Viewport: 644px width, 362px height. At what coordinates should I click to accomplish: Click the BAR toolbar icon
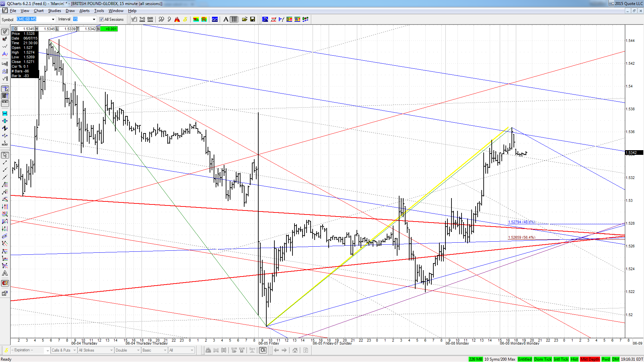[150, 19]
